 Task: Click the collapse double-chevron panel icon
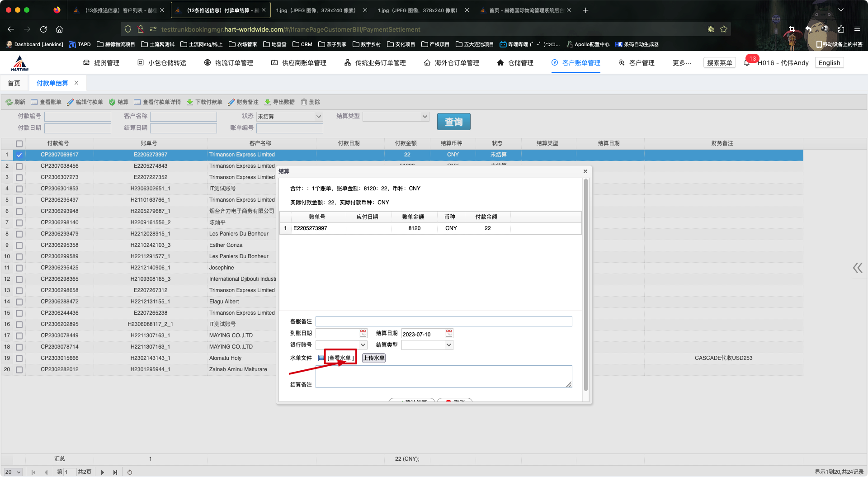pyautogui.click(x=858, y=268)
